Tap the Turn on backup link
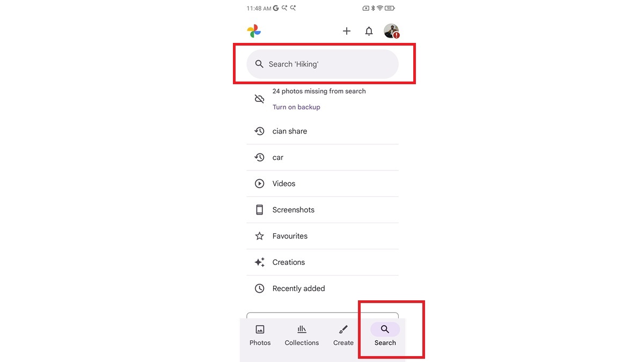644x362 pixels. click(x=296, y=107)
